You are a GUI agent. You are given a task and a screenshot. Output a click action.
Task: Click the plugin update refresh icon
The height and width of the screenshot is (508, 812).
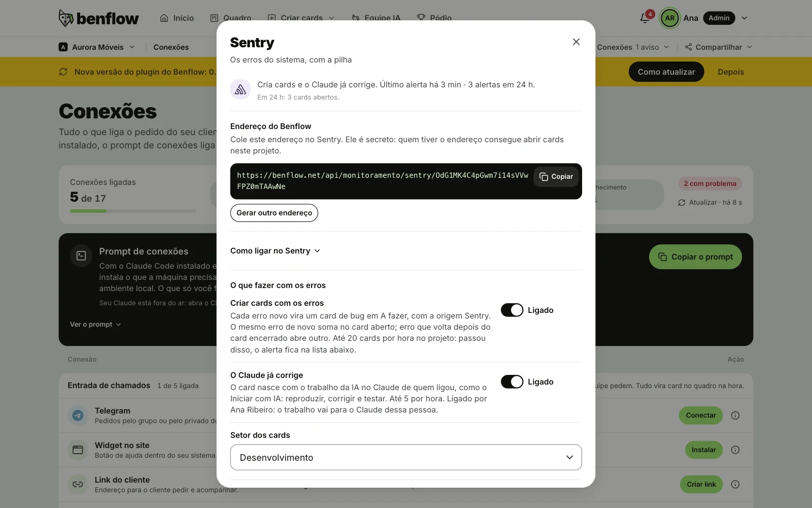63,72
